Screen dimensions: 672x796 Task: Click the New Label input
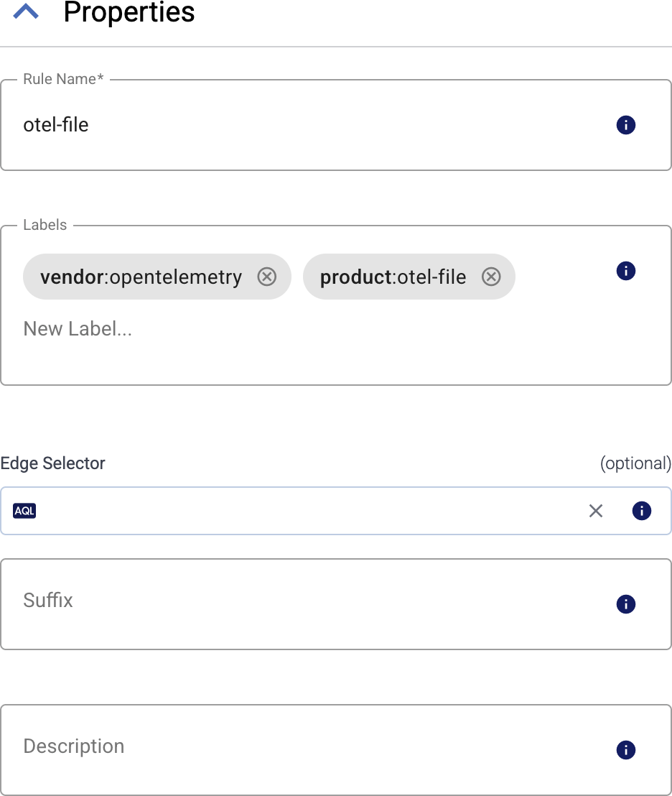pos(77,328)
